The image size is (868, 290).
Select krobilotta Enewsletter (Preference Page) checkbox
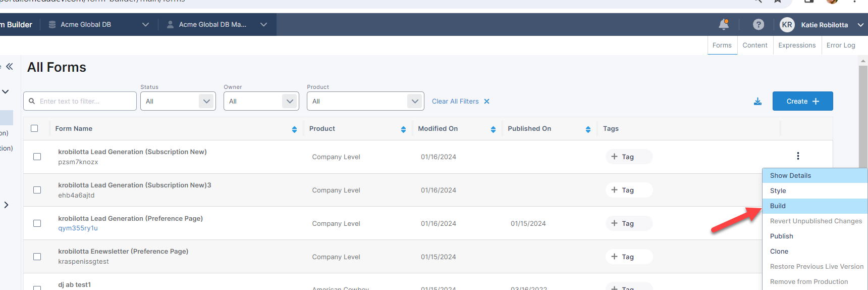(37, 257)
